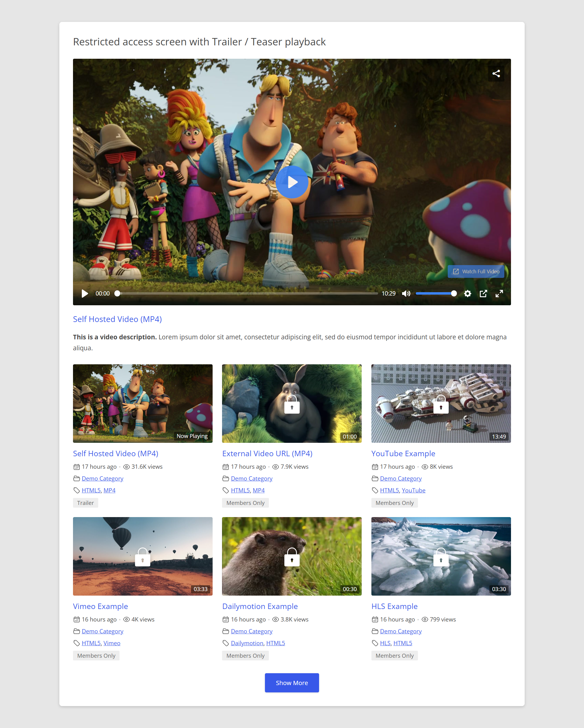Click the large blue play button overlay
Screen dimensions: 584x728
[292, 182]
